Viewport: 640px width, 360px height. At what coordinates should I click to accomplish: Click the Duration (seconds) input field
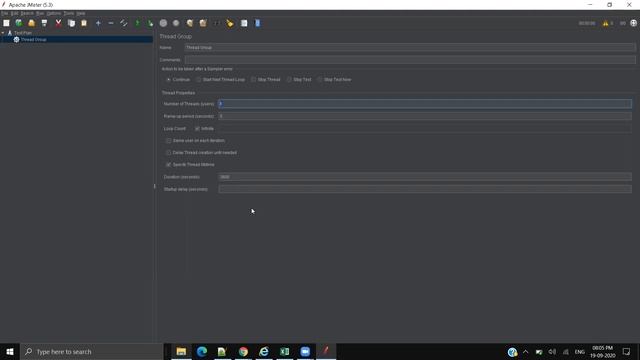[425, 177]
